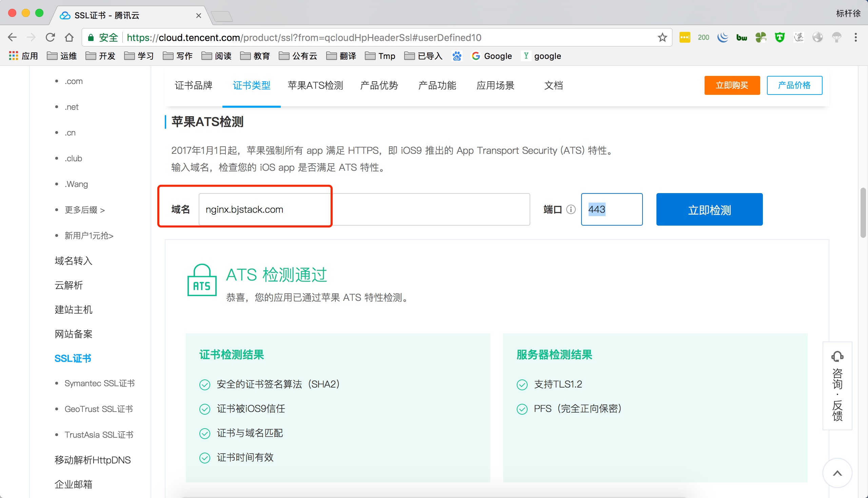Open the 公有云 bookmarks folder

[298, 56]
